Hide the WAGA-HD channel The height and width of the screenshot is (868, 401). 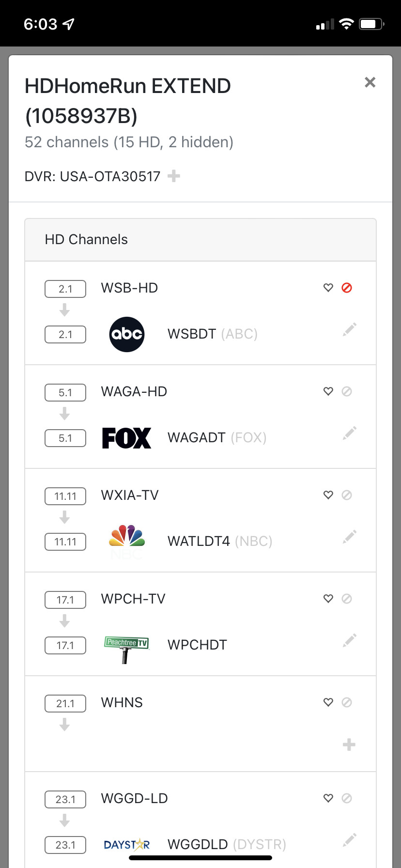tap(347, 391)
